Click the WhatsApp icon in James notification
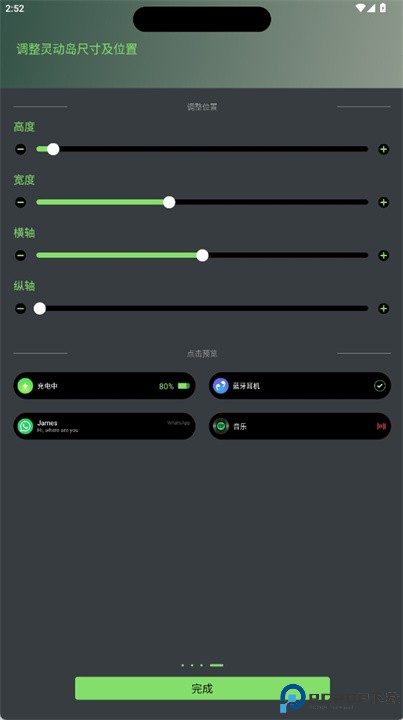 (x=25, y=426)
